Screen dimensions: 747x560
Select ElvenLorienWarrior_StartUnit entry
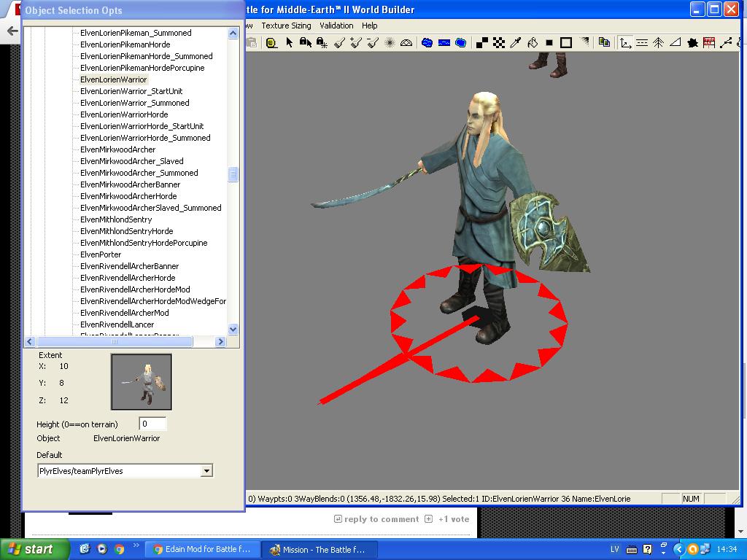pyautogui.click(x=131, y=91)
